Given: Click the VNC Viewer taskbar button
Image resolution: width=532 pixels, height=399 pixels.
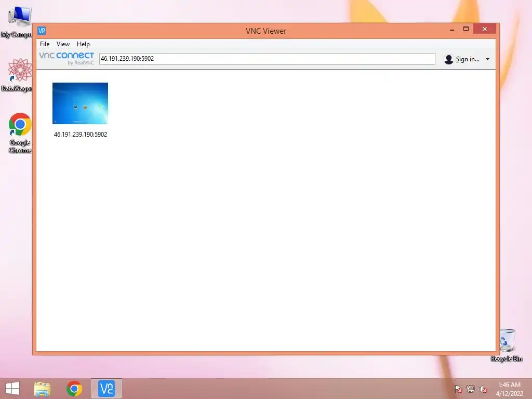Looking at the screenshot, I should pos(106,389).
